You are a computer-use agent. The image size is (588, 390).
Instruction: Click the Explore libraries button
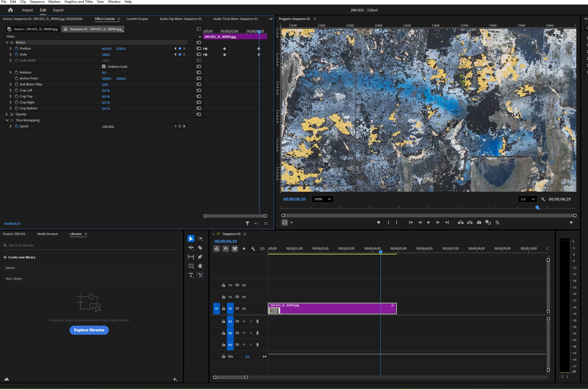pos(89,330)
